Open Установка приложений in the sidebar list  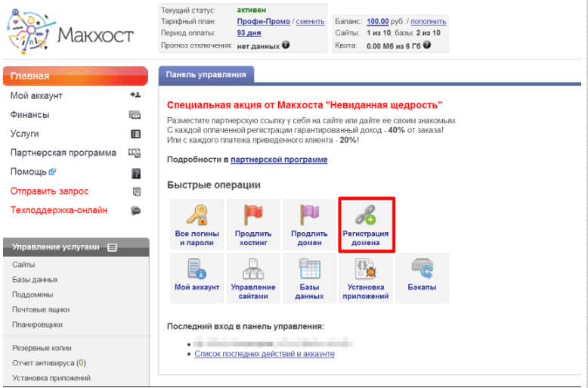pos(51,378)
